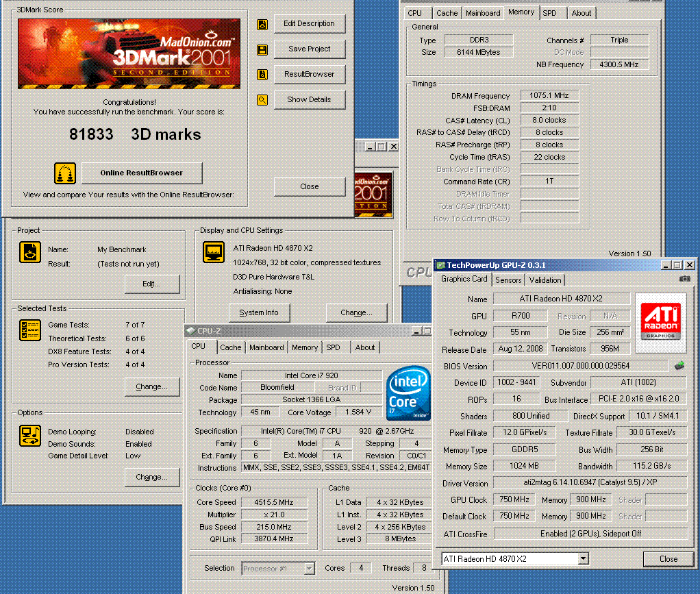The width and height of the screenshot is (700, 594).
Task: Click the Close button in GPU-Z
Action: [x=668, y=559]
